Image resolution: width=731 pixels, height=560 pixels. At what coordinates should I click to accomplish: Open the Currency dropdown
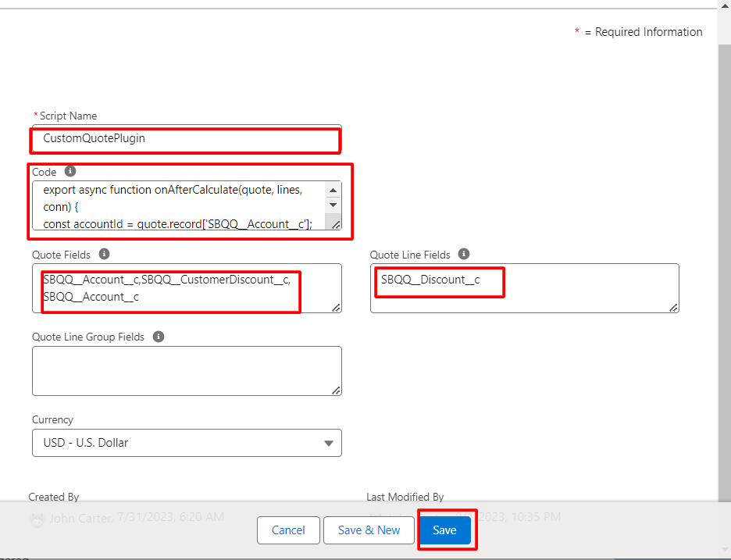point(187,443)
